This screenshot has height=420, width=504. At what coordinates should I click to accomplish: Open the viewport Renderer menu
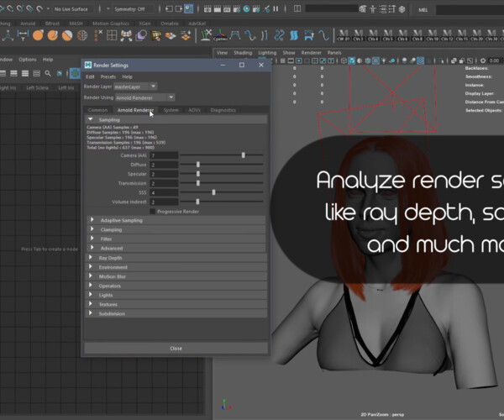pos(311,53)
